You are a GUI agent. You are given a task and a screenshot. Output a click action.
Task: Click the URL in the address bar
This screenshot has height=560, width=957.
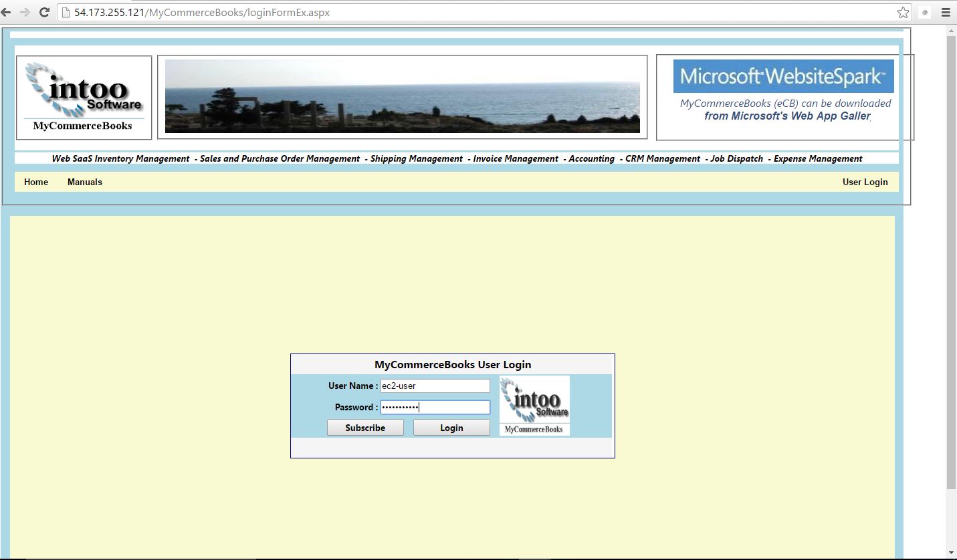[202, 13]
